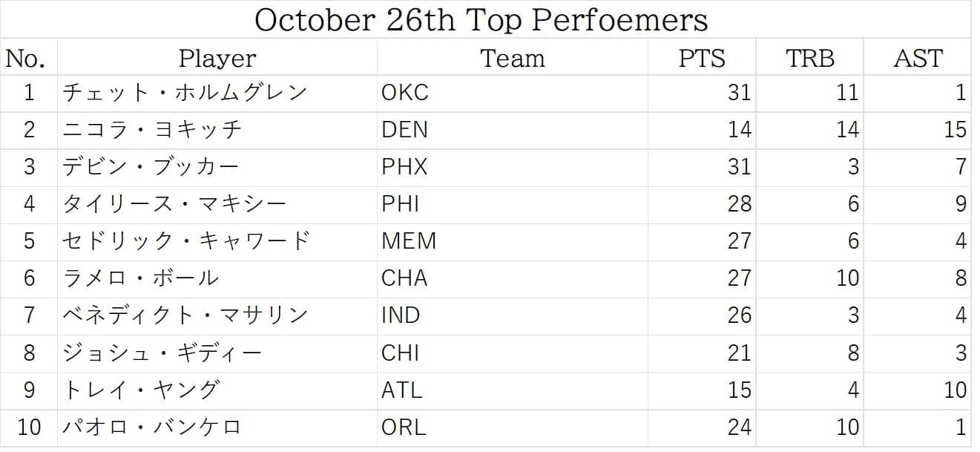Viewport: 980px width, 452px height.
Task: Click the PTS column header
Action: [x=701, y=58]
